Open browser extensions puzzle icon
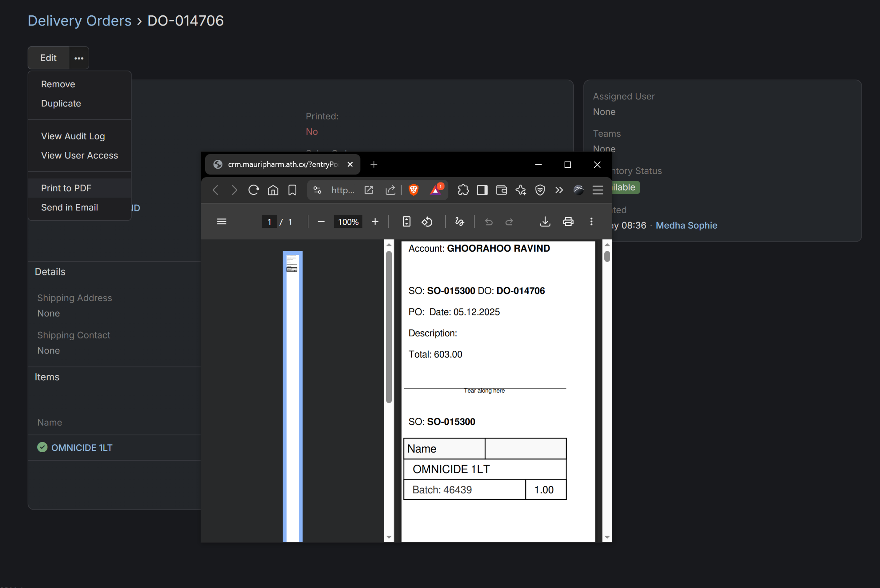880x588 pixels. pos(463,190)
